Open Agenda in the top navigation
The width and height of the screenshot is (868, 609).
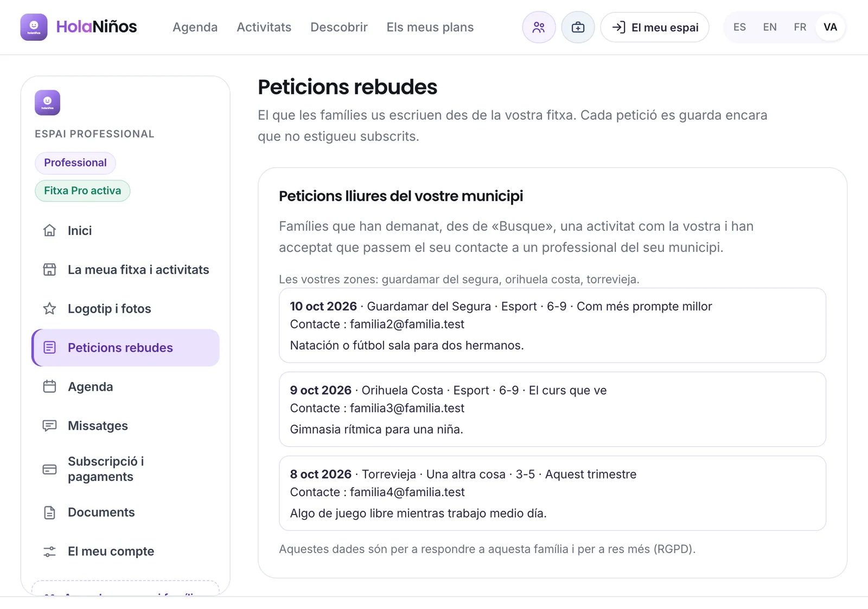(x=195, y=27)
